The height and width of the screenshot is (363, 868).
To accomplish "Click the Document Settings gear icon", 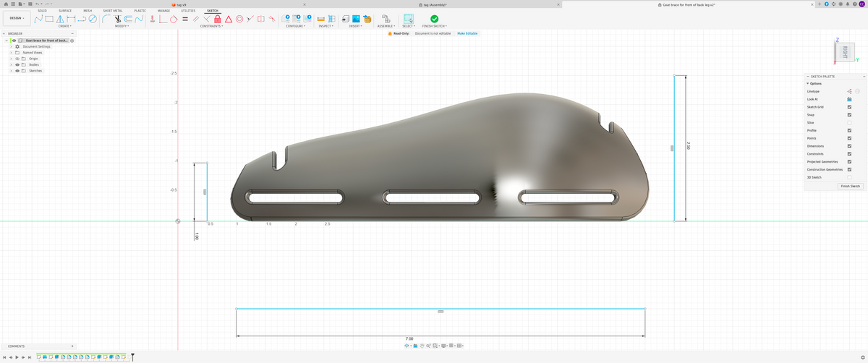I will 17,46.
